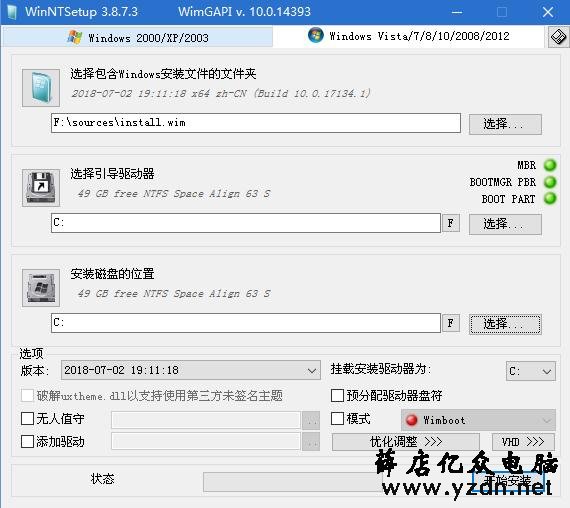Click the 无人值守 file path field

point(206,420)
